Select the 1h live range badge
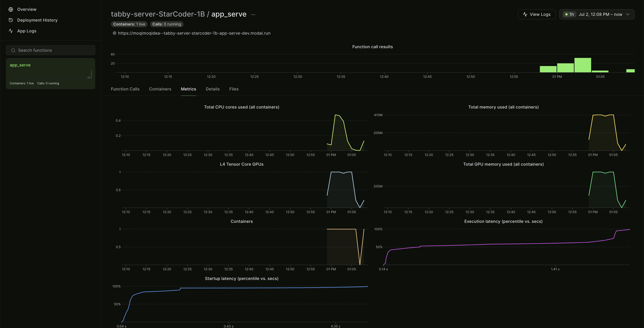The height and width of the screenshot is (328, 644). (x=569, y=14)
